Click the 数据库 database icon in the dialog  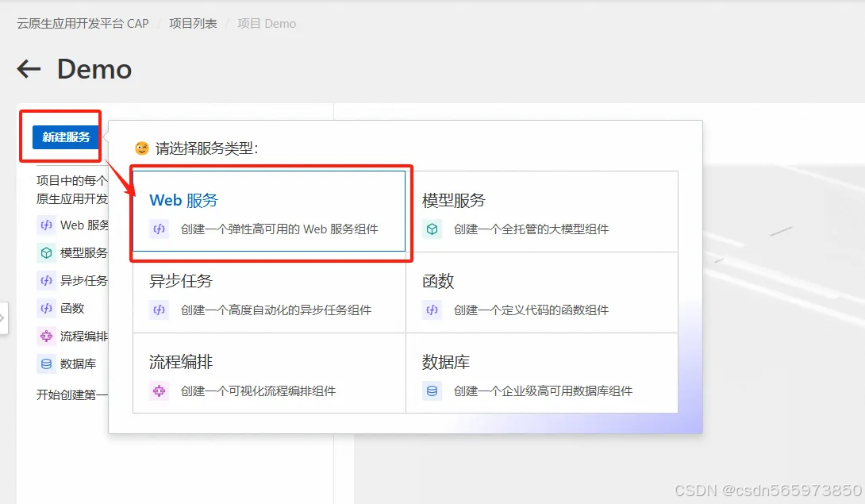432,391
